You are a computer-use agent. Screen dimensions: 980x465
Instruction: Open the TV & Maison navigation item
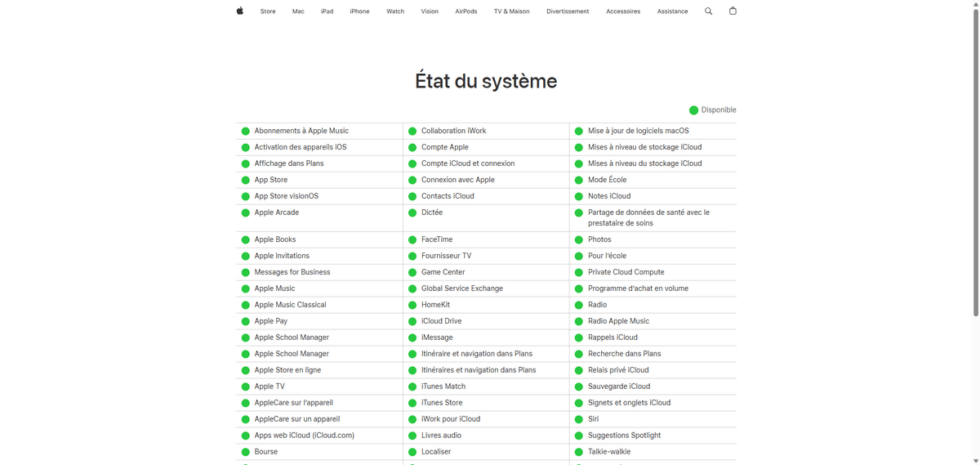click(x=511, y=11)
